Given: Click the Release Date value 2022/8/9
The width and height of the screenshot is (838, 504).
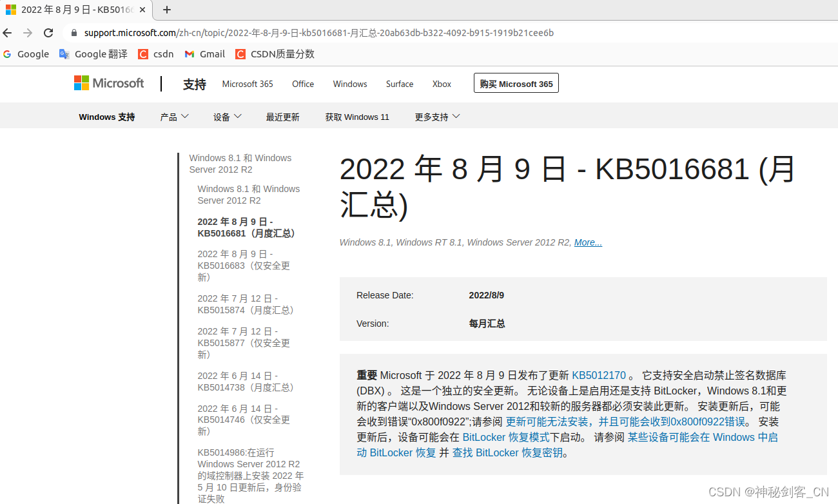Looking at the screenshot, I should 486,295.
